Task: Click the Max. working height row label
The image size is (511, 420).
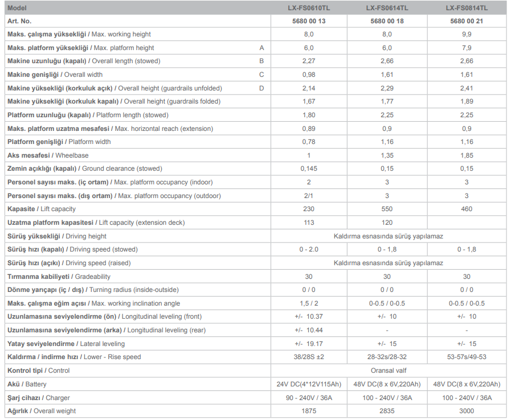Action: (x=79, y=35)
